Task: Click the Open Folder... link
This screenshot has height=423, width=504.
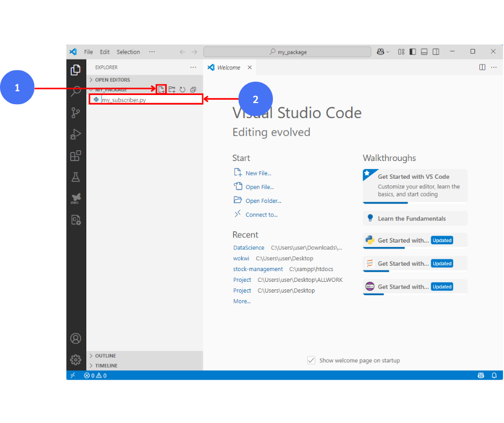Action: pos(263,201)
